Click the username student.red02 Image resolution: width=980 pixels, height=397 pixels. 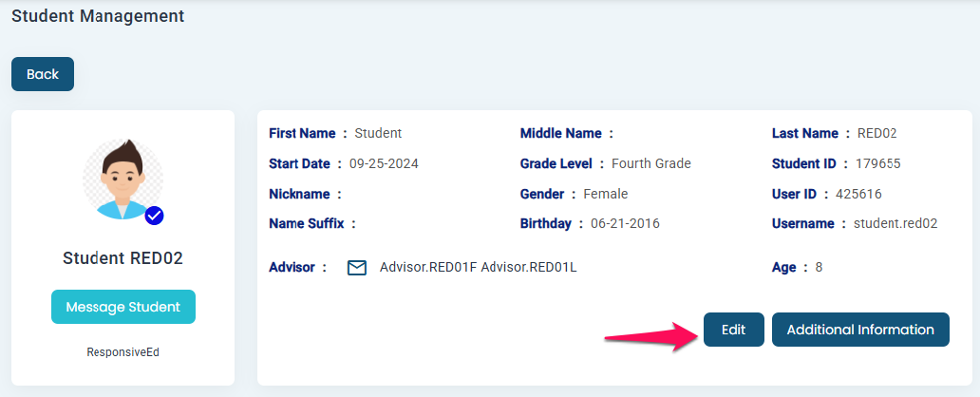pyautogui.click(x=895, y=224)
